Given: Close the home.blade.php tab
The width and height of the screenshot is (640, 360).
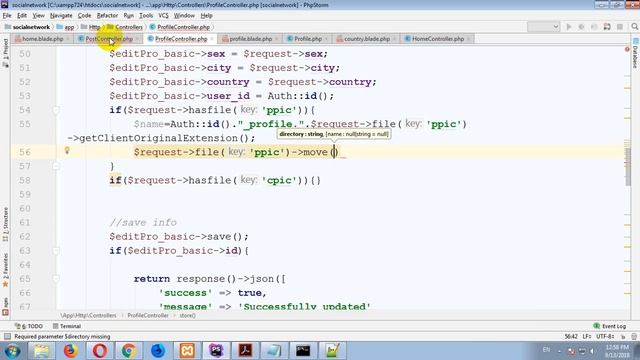Looking at the screenshot, I should pos(68,39).
